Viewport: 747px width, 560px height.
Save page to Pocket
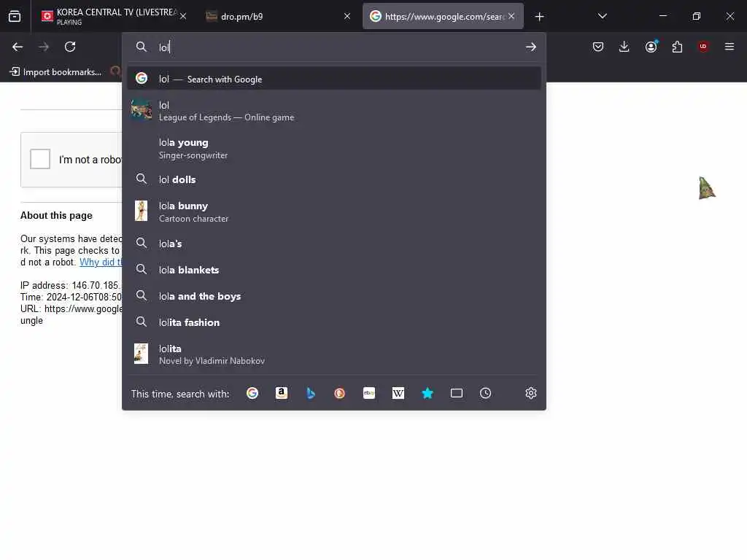coord(598,47)
